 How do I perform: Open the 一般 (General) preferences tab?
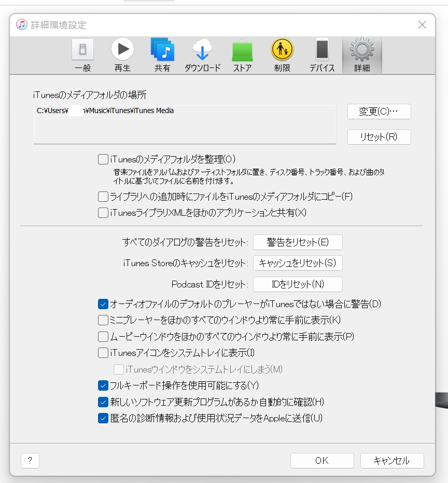coord(82,56)
